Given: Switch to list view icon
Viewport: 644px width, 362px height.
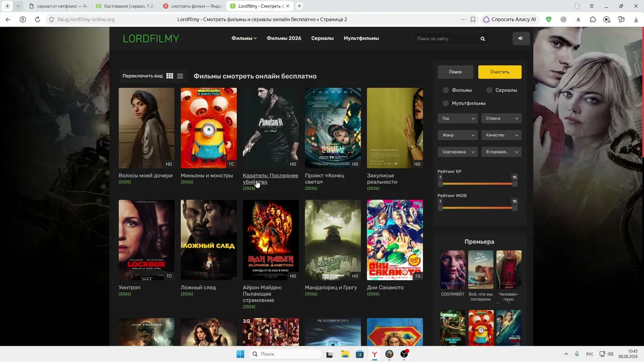Looking at the screenshot, I should tap(180, 76).
